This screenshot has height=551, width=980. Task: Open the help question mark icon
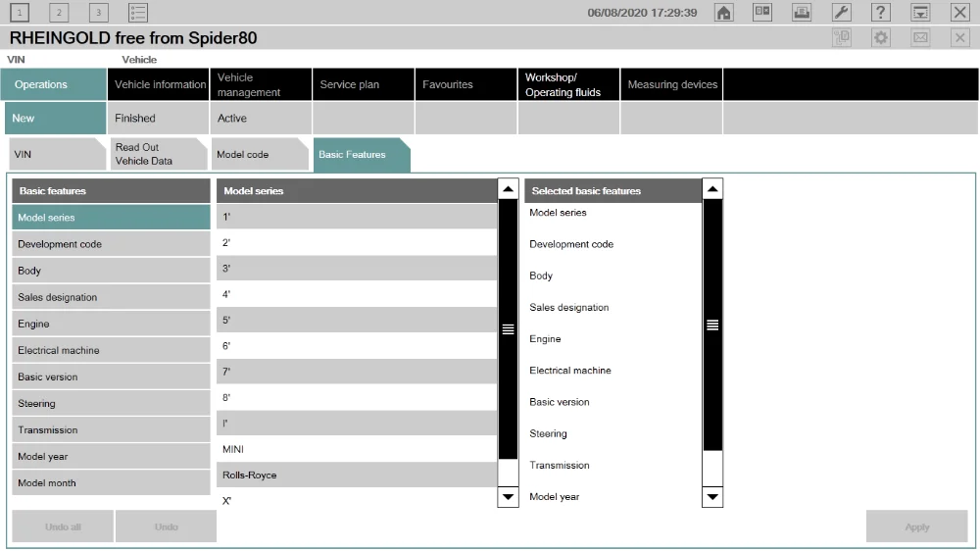point(881,13)
